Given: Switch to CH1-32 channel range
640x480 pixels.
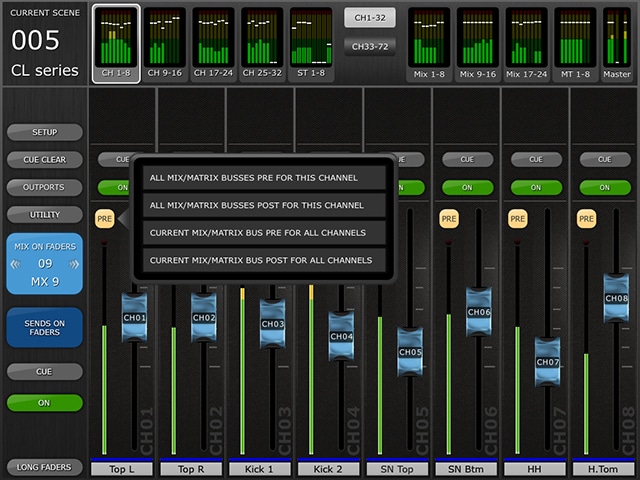Looking at the screenshot, I should [x=369, y=17].
